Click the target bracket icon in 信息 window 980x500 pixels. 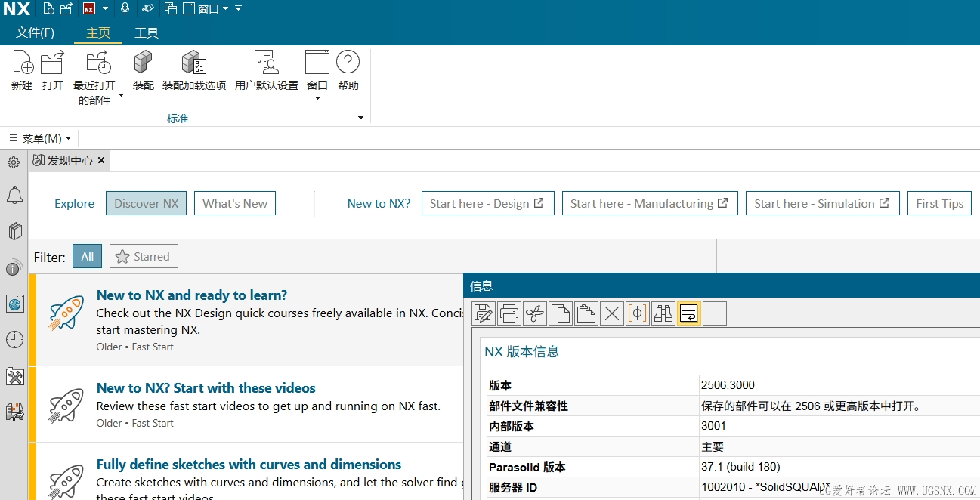pos(638,313)
